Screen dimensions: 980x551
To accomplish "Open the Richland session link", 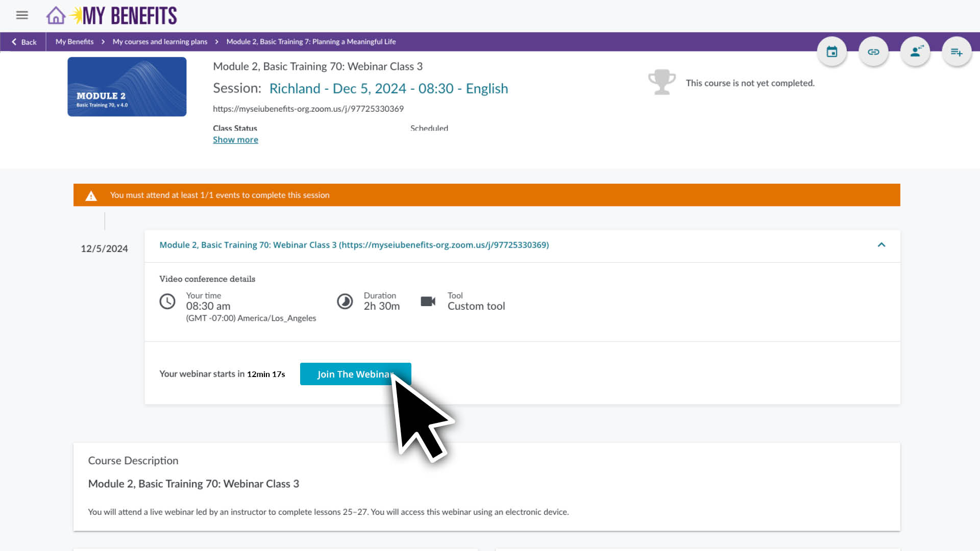I will pyautogui.click(x=388, y=88).
